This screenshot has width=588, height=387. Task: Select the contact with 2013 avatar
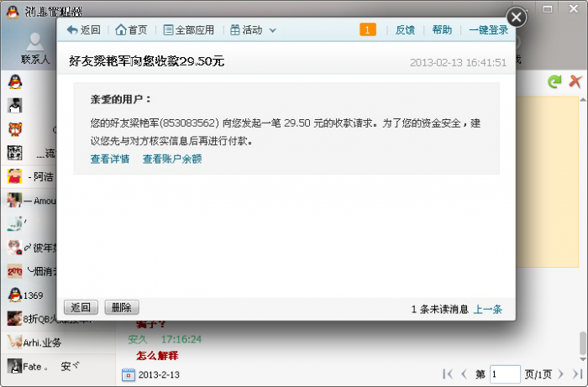point(29,271)
